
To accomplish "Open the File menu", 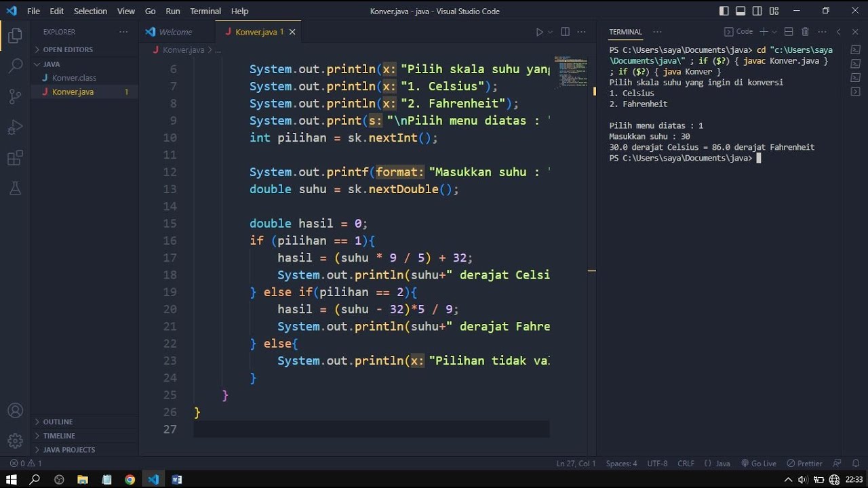I will (33, 11).
